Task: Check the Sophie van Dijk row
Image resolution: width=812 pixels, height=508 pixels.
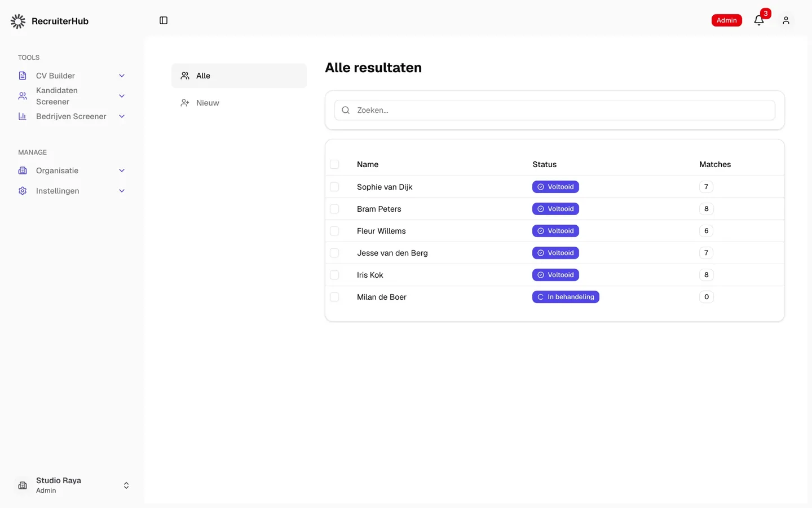Action: point(334,187)
